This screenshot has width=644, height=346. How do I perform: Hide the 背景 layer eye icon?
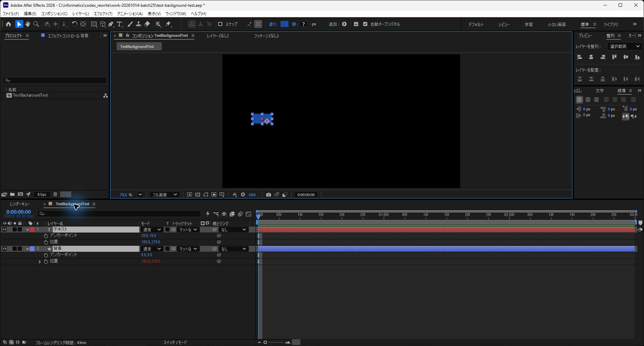pos(5,249)
